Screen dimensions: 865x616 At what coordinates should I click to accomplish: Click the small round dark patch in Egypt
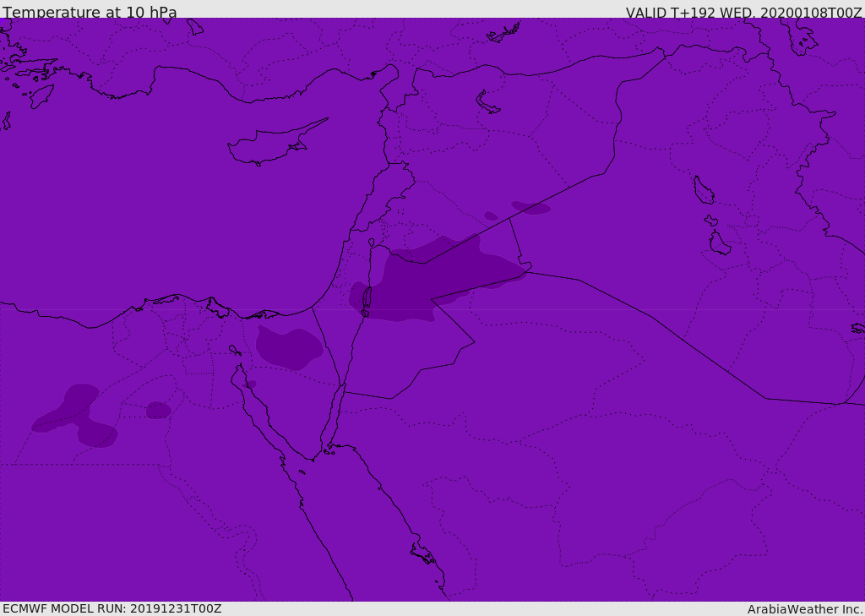pyautogui.click(x=158, y=410)
